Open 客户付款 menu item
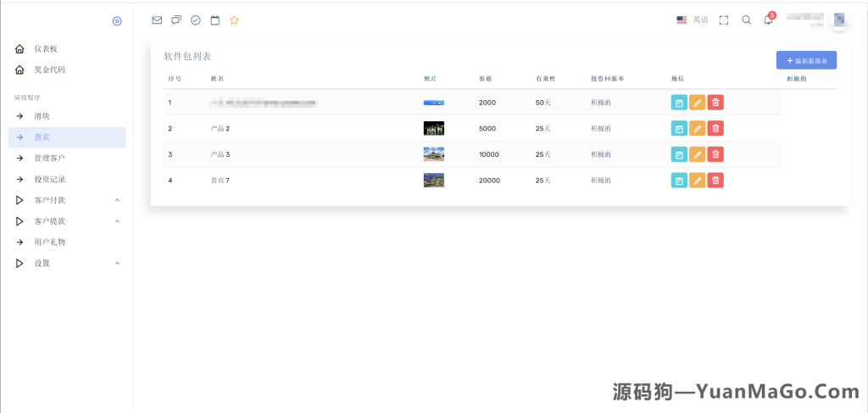This screenshot has width=868, height=413. point(50,200)
